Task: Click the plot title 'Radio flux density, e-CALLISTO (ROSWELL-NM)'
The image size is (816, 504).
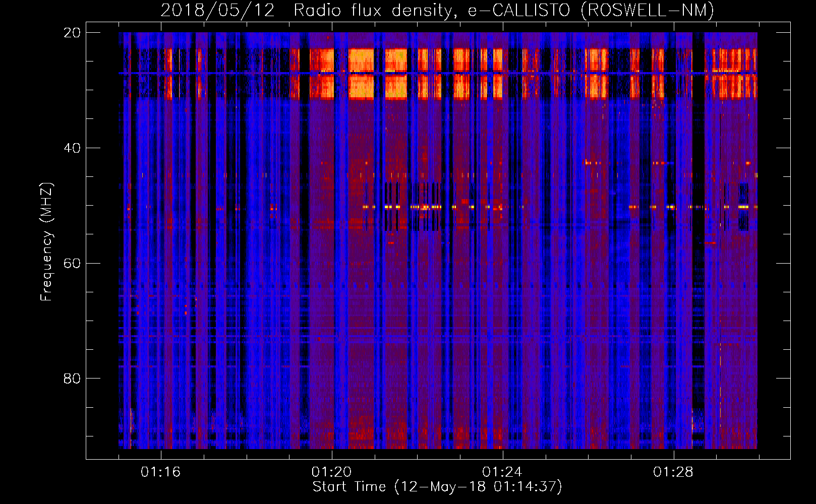Action: pyautogui.click(x=504, y=10)
